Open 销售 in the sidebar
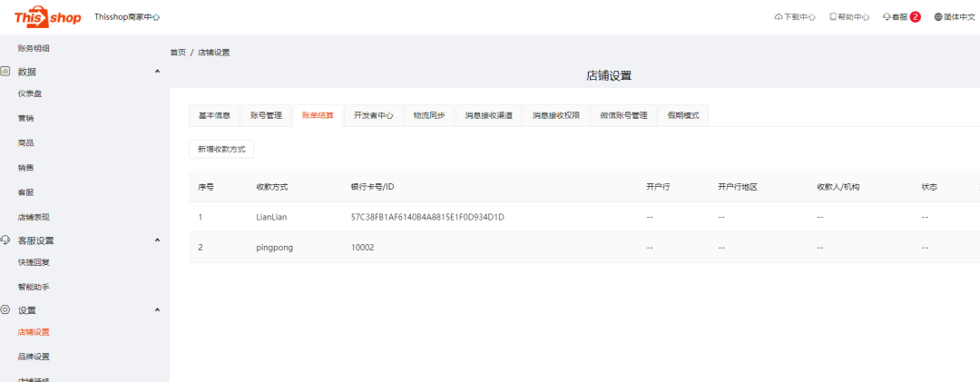980x382 pixels. 25,168
